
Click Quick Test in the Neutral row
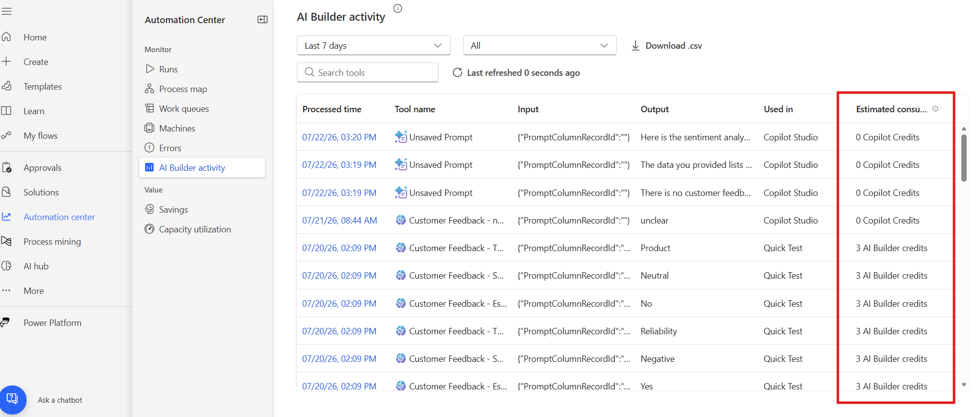(x=783, y=275)
